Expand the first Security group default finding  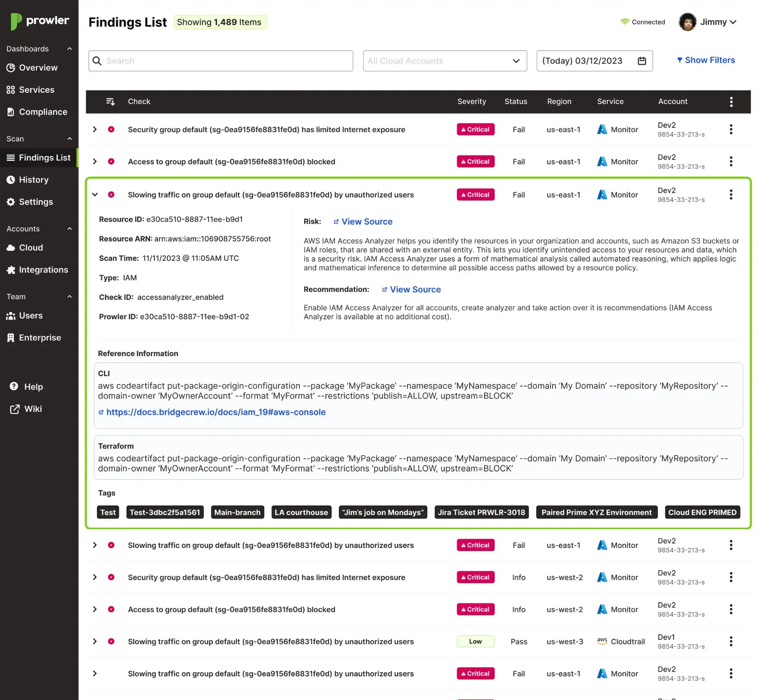95,130
